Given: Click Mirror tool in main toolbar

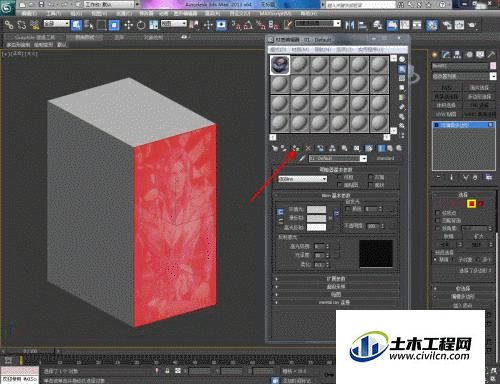Looking at the screenshot, I should (350, 25).
